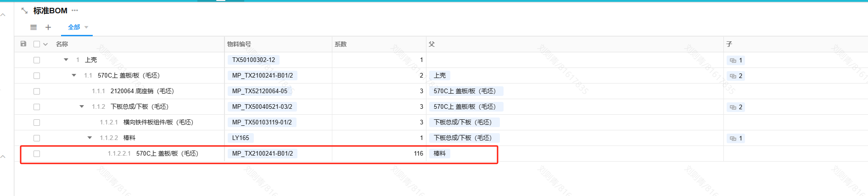Image resolution: width=868 pixels, height=196 pixels.
Task: Click the expand arrows icon beside 标准BOM
Action: 25,11
